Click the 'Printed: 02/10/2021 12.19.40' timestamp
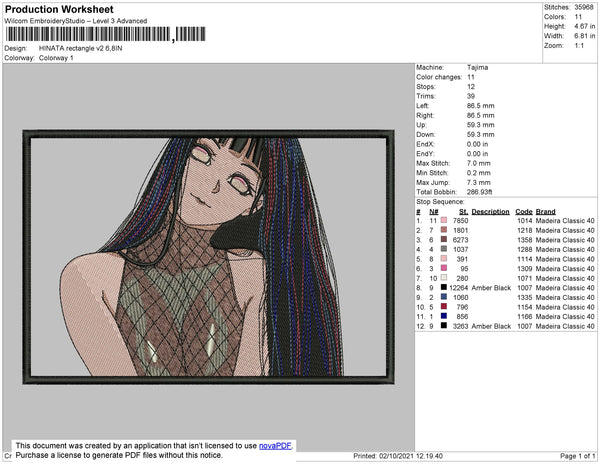Image resolution: width=600 pixels, height=464 pixels. pos(398,456)
